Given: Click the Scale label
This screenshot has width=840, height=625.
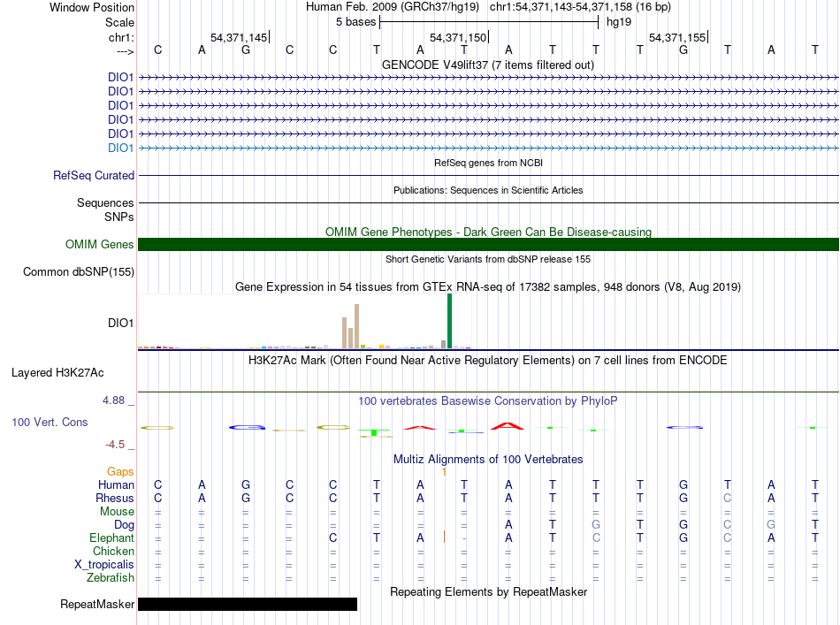Looking at the screenshot, I should coord(119,22).
